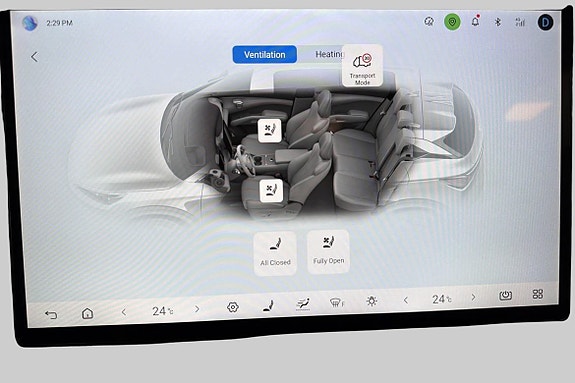Screen dimensions: 575x383
Task: Switch to the Heating tab
Action: click(329, 54)
